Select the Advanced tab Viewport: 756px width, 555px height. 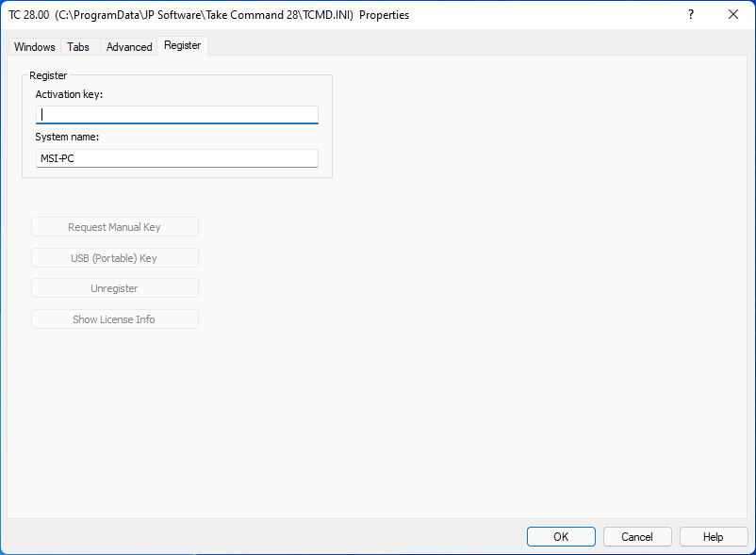point(129,47)
